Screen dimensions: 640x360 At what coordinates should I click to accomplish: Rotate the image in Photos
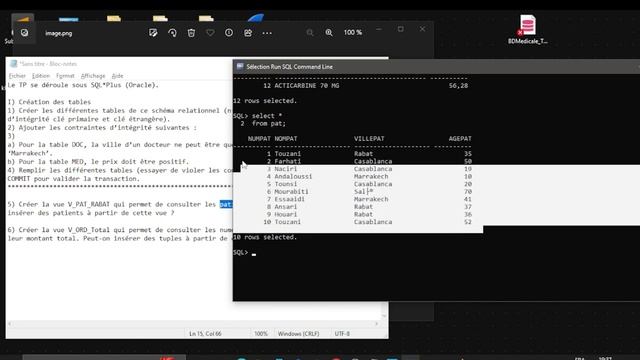(x=172, y=33)
